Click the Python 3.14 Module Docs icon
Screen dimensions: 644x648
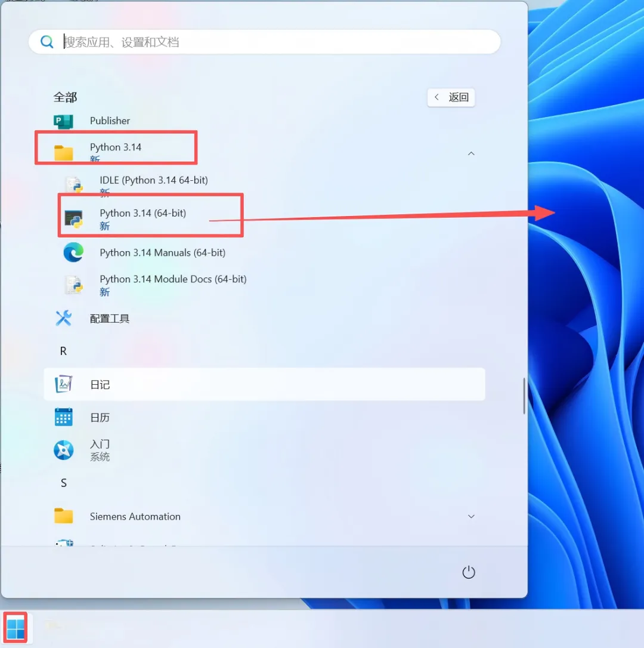[x=74, y=285]
